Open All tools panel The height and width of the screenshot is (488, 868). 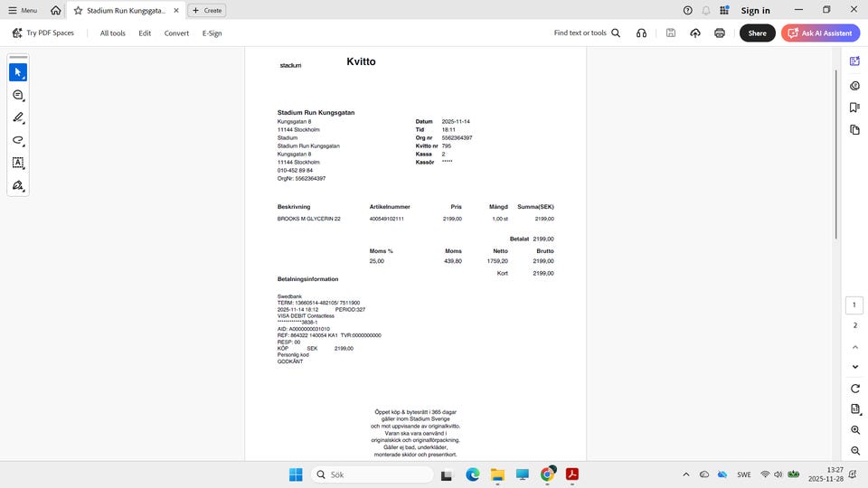112,33
